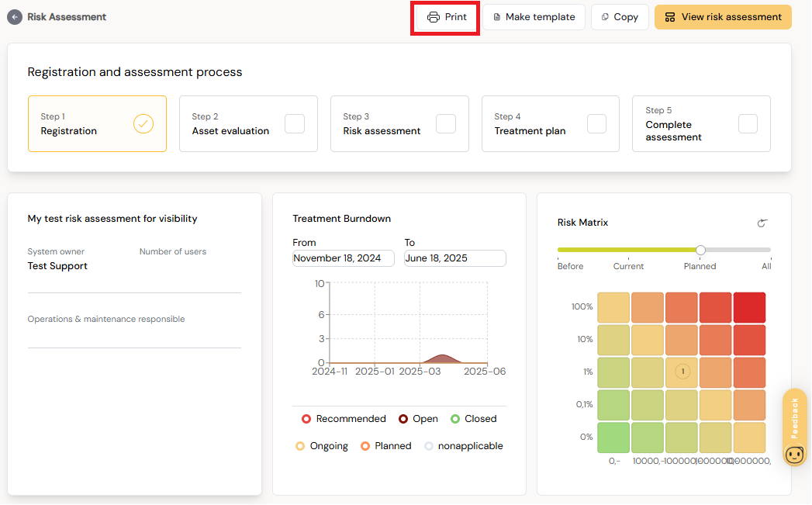Tick the Risk assessment step checkbox

coord(446,124)
